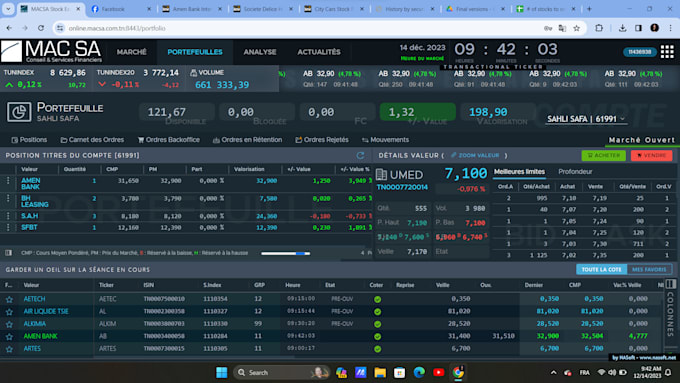This screenshot has height=383, width=680.
Task: Reload the page
Action: (41, 28)
